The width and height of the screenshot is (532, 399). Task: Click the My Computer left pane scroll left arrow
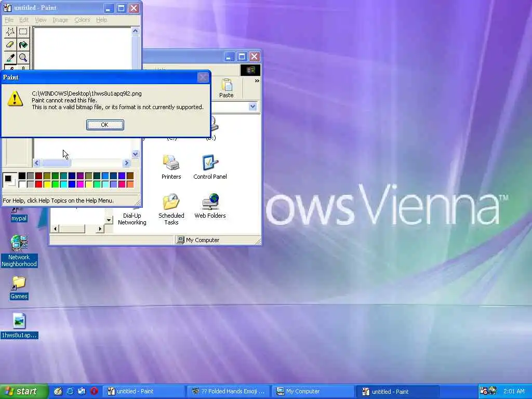pyautogui.click(x=55, y=229)
